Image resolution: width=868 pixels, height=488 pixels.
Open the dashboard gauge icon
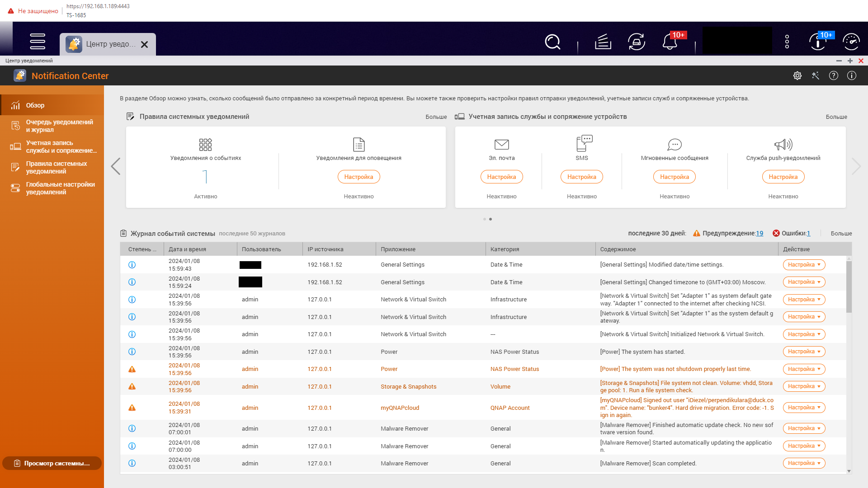click(851, 42)
